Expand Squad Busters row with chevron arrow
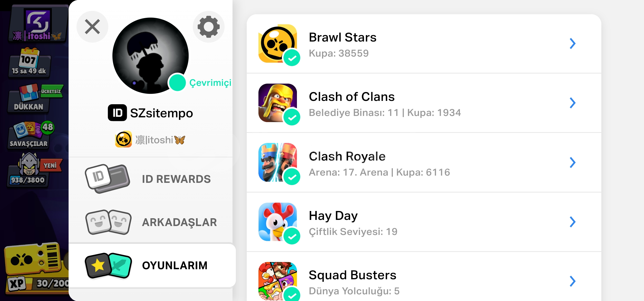The width and height of the screenshot is (644, 301). [x=572, y=281]
